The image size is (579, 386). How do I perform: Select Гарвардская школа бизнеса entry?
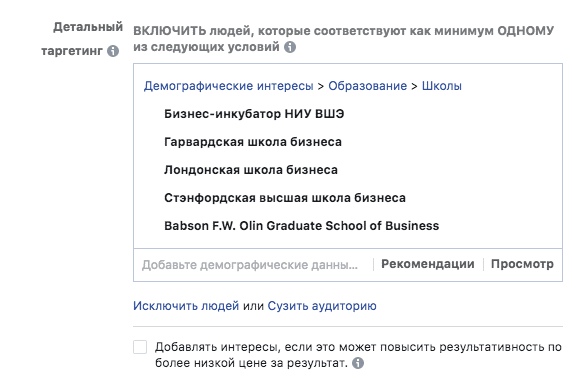(x=253, y=142)
